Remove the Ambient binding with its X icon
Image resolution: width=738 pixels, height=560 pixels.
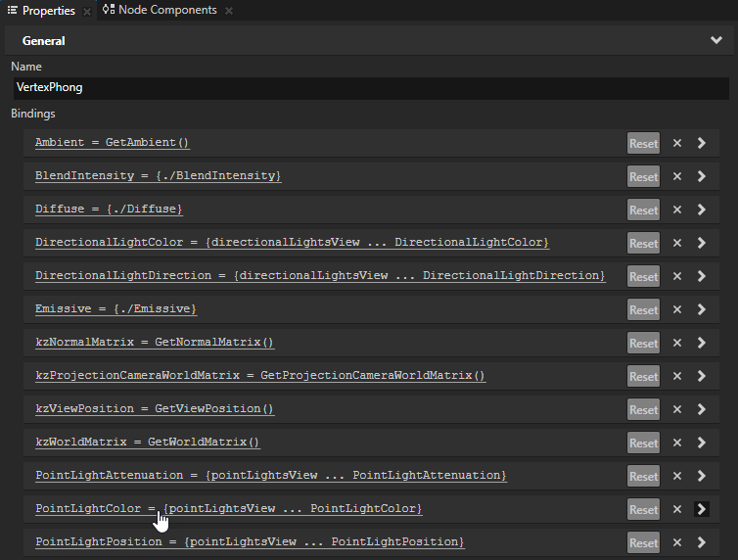click(x=676, y=143)
